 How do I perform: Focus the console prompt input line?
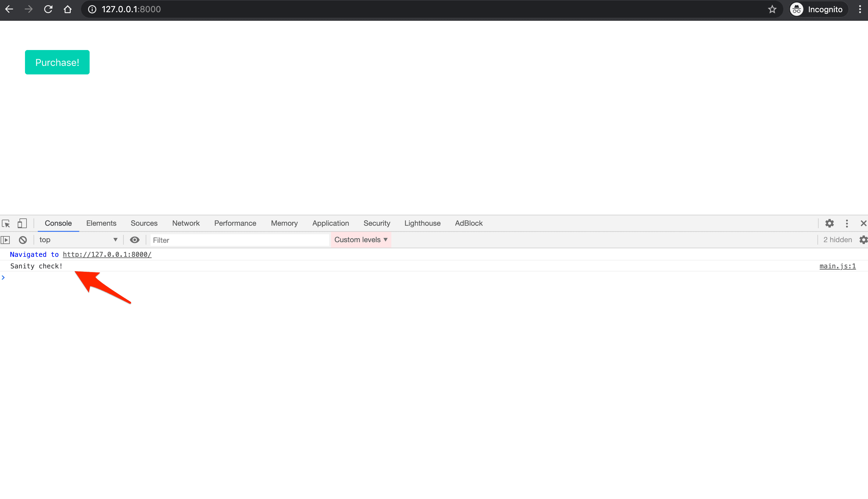click(x=434, y=278)
